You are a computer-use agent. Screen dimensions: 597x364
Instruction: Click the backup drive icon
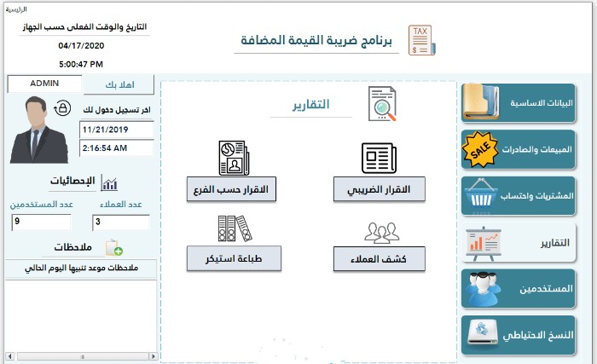coord(483,334)
